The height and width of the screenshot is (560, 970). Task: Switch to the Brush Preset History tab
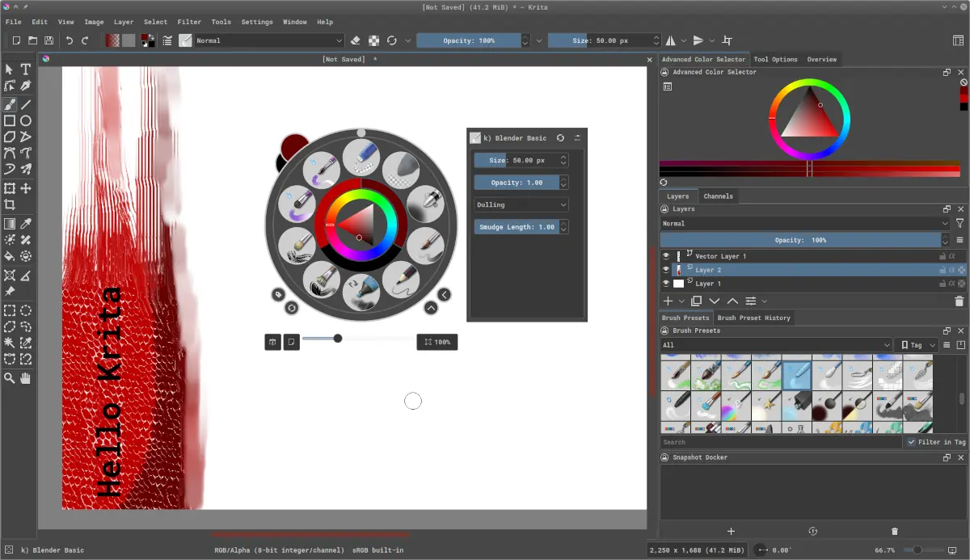(754, 318)
